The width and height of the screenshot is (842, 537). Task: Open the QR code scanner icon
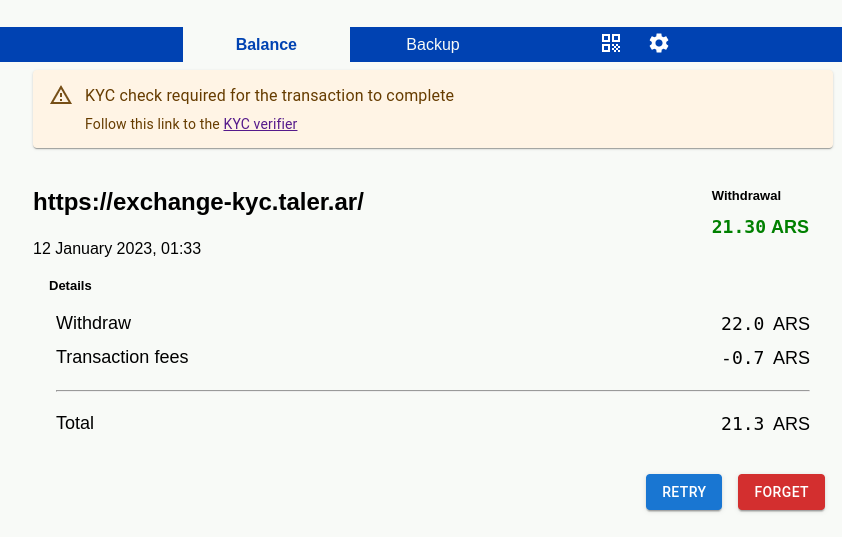pos(611,43)
